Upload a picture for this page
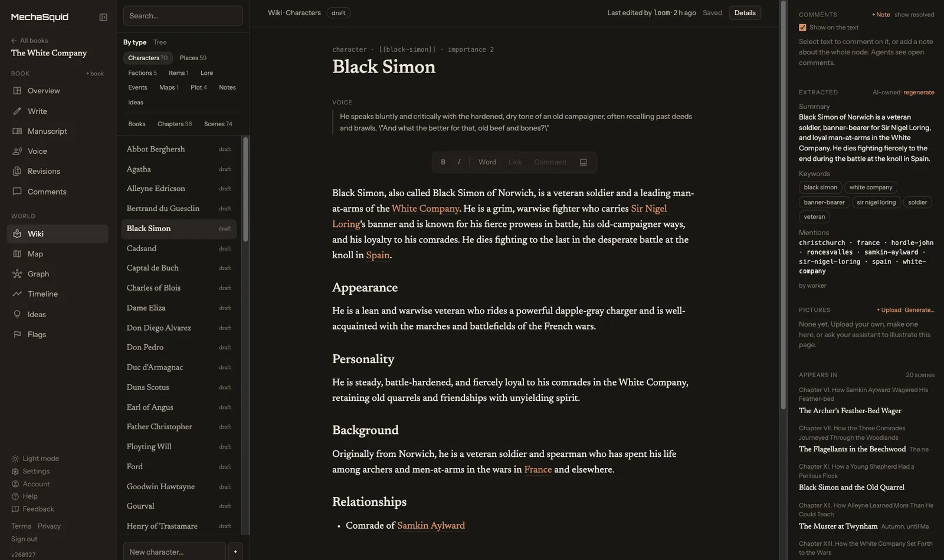Screen dimensions: 944x560 pos(889,310)
